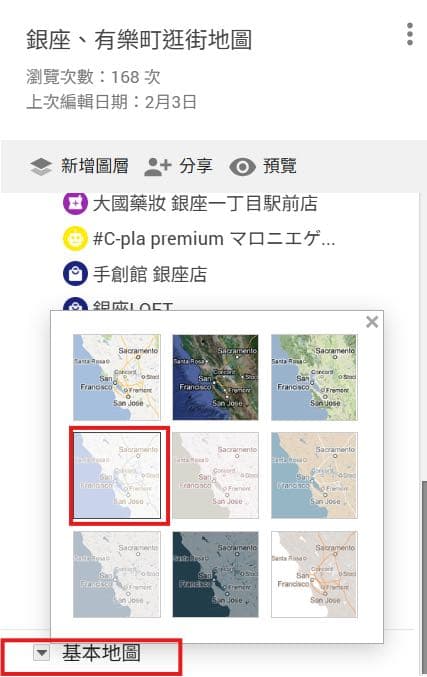Click the yellow C-pla premium marker icon

click(x=76, y=239)
